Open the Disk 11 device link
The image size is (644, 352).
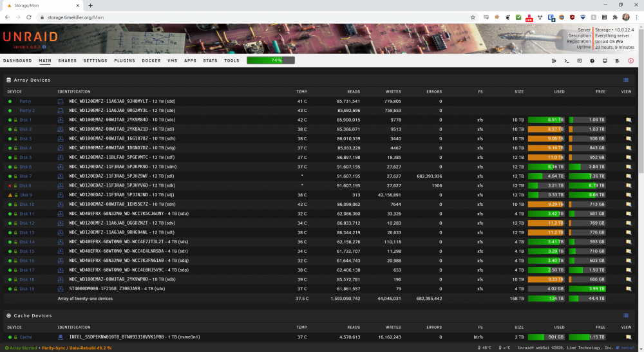(x=26, y=214)
